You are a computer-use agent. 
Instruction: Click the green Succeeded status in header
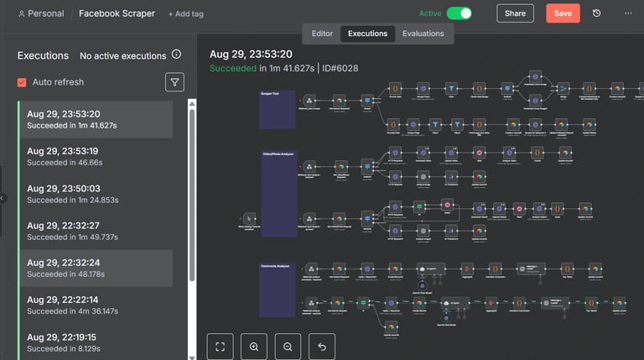coord(233,68)
